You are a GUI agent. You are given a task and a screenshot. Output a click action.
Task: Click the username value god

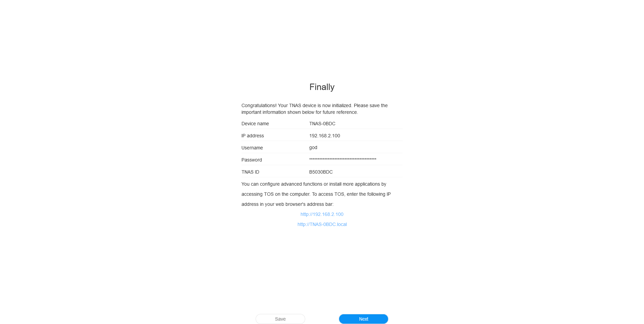[313, 148]
